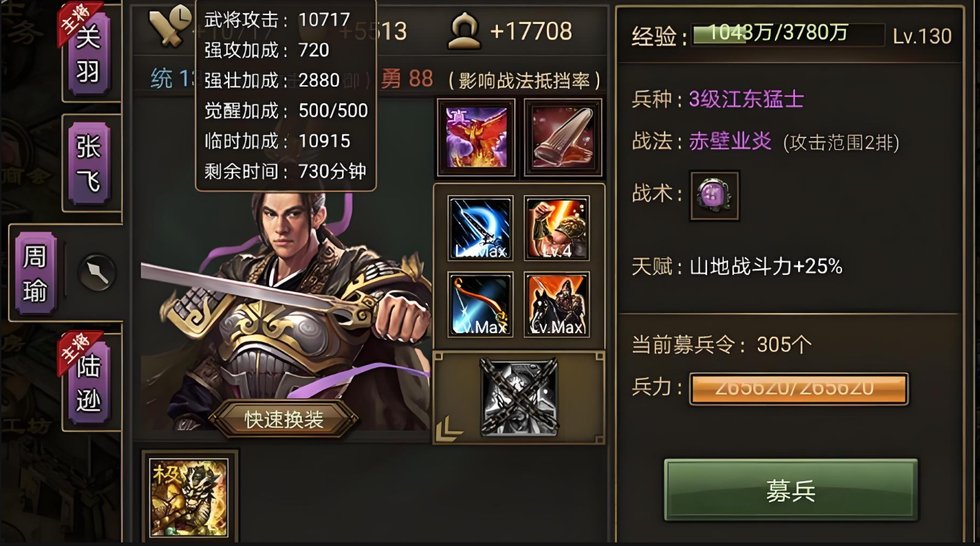Select the flaming fist Lv.4 equipment
Image resolution: width=980 pixels, height=546 pixels.
(556, 228)
